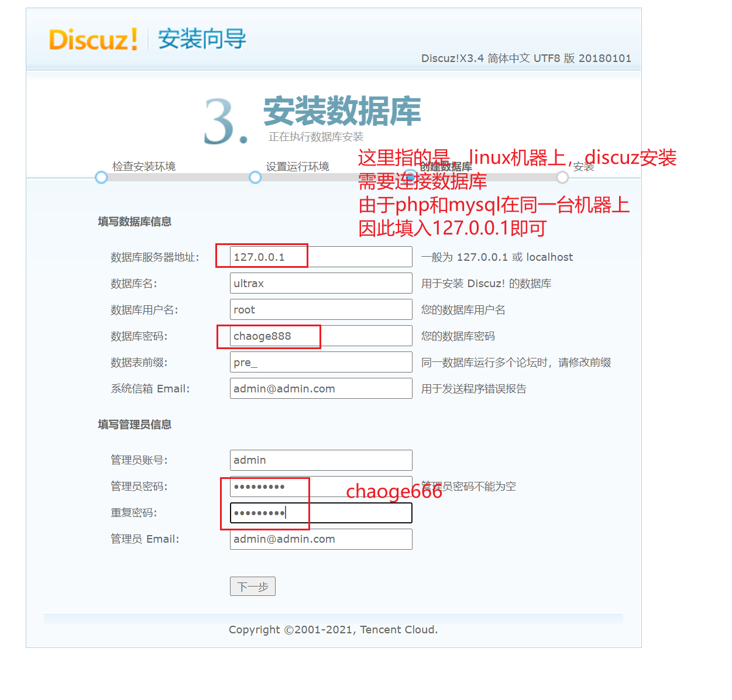Click the 创建数据库 step circle
This screenshot has width=732, height=700.
click(x=410, y=176)
